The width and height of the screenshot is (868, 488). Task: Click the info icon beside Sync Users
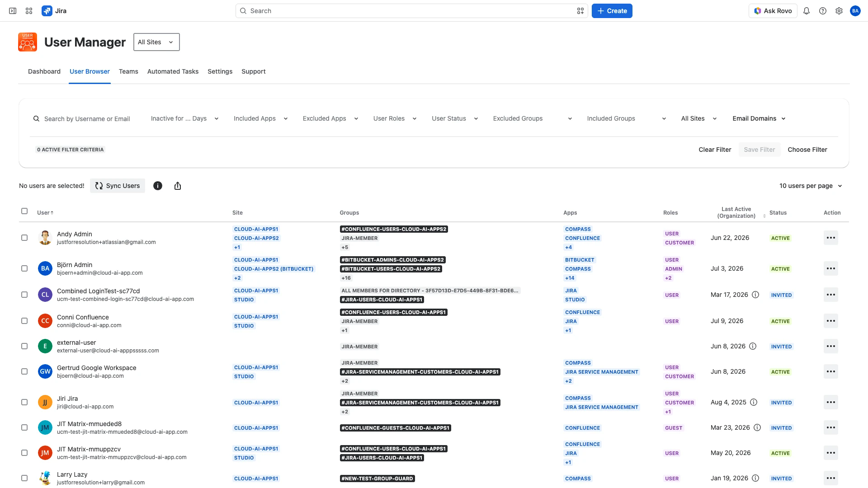158,186
